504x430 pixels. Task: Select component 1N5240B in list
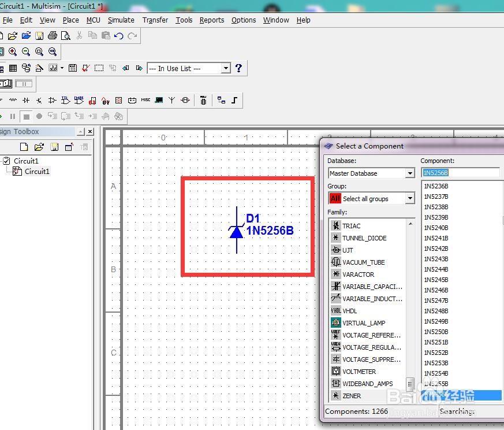pyautogui.click(x=436, y=228)
